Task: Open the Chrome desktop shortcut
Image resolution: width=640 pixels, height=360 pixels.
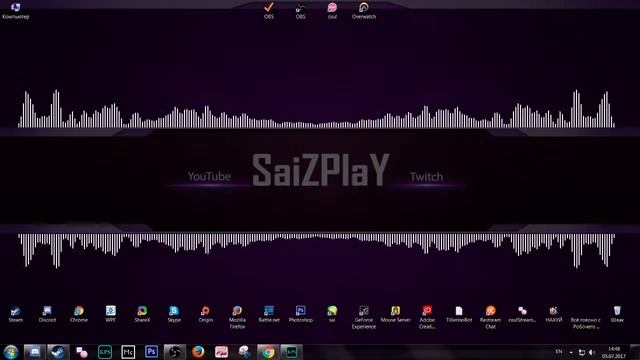Action: (79, 314)
